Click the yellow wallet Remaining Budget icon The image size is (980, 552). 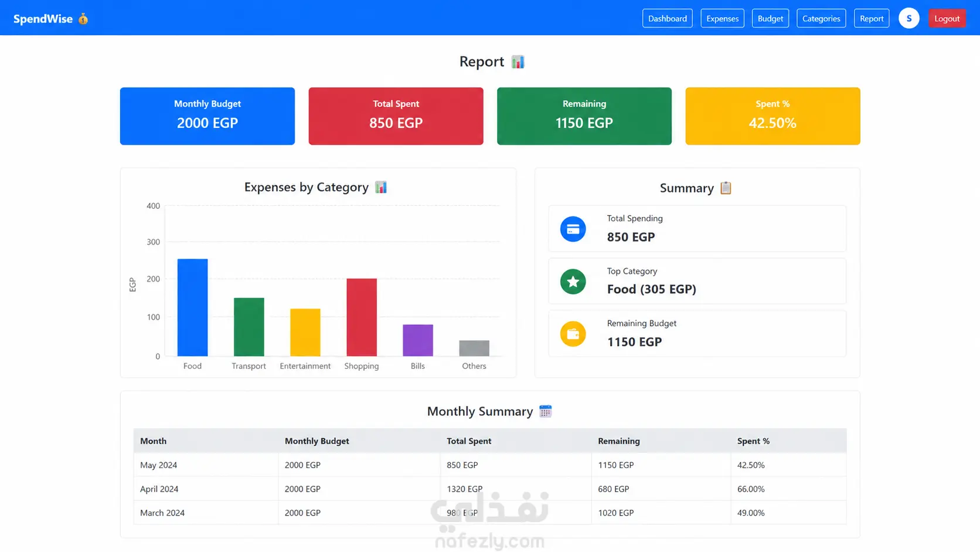click(573, 334)
